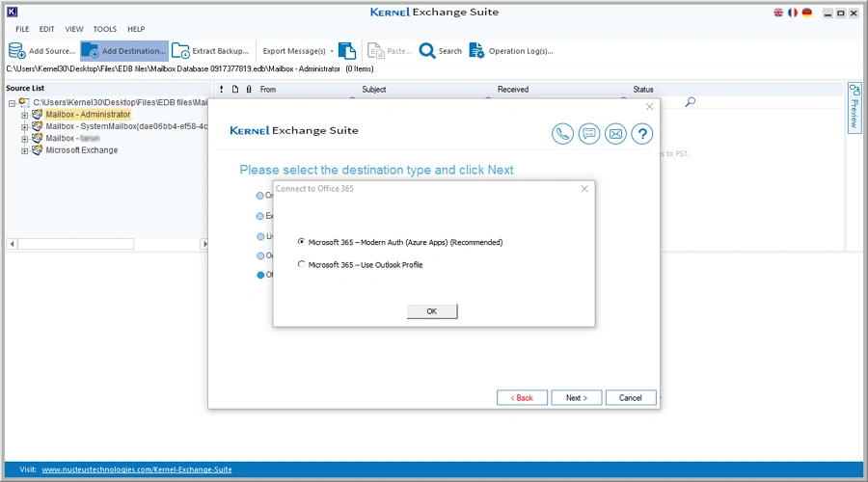This screenshot has width=868, height=482.
Task: Click the Add Source toolbar icon
Action: click(16, 51)
